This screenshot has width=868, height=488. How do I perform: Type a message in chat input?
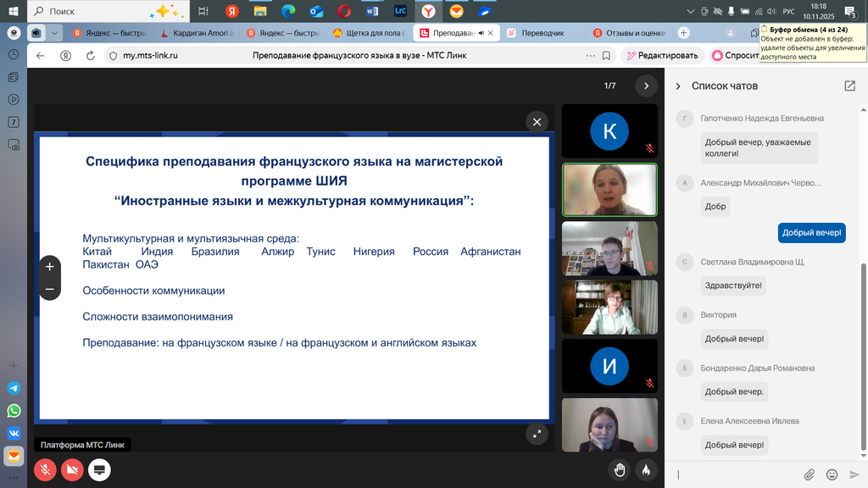[737, 474]
